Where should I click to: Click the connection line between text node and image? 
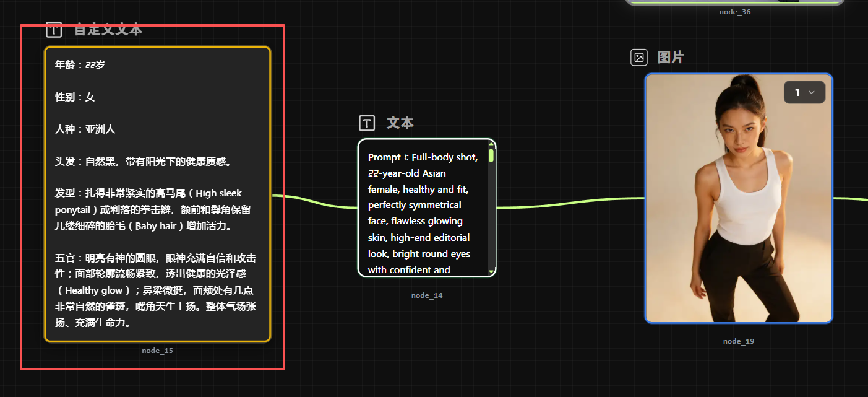coord(569,203)
